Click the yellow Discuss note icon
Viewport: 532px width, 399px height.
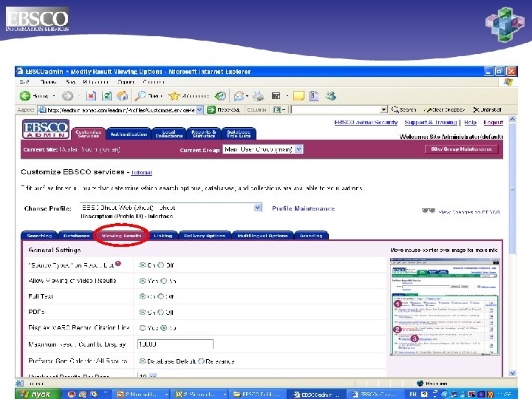[x=299, y=96]
